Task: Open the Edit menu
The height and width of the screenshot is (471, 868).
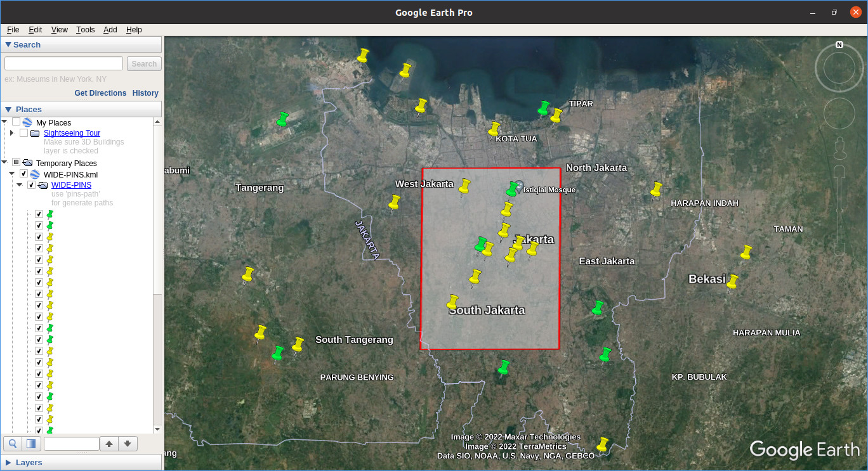Action: coord(35,30)
